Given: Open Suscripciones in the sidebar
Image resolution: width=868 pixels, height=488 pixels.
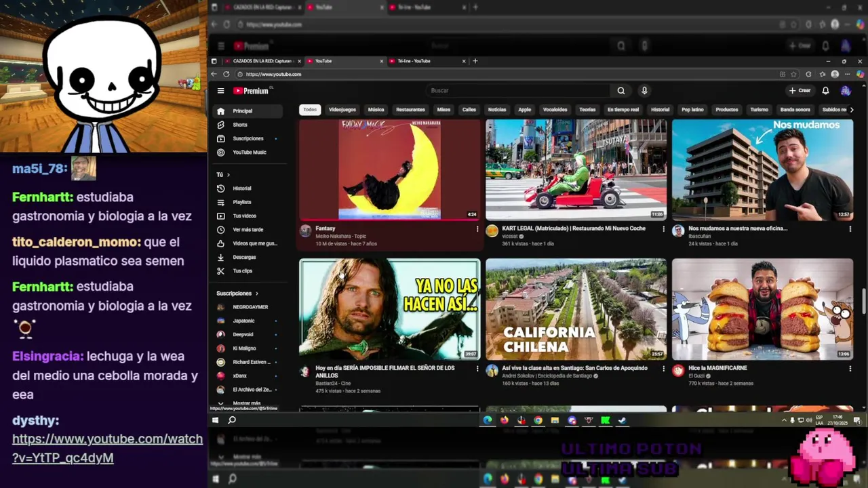Looking at the screenshot, I should click(x=250, y=138).
